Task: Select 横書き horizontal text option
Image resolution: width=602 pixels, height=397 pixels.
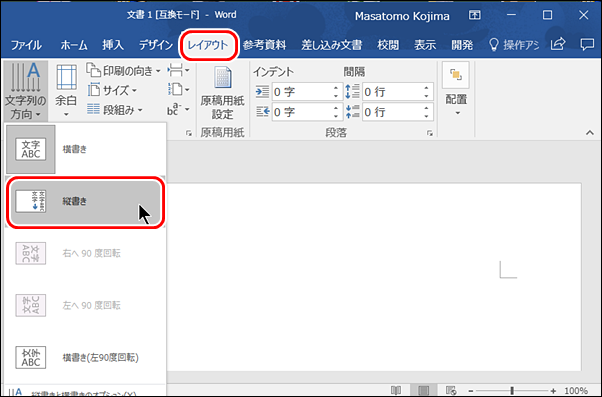Action: coord(85,149)
